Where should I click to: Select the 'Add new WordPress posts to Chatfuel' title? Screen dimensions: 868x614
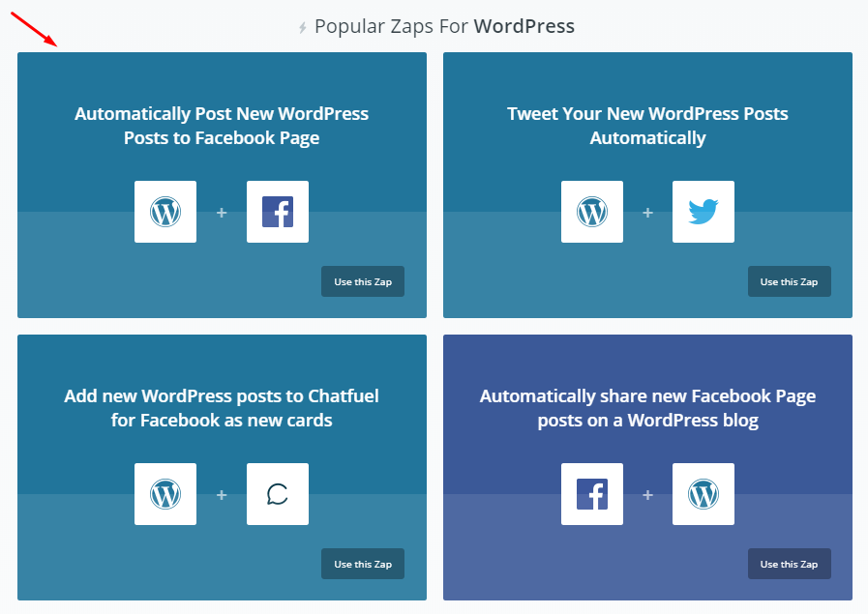222,408
